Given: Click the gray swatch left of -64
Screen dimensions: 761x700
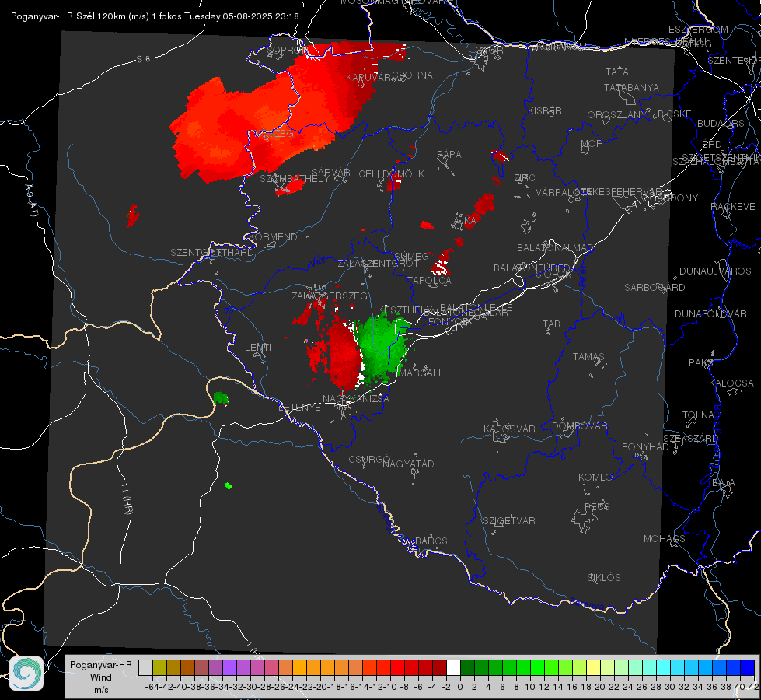Looking at the screenshot, I should tap(145, 667).
